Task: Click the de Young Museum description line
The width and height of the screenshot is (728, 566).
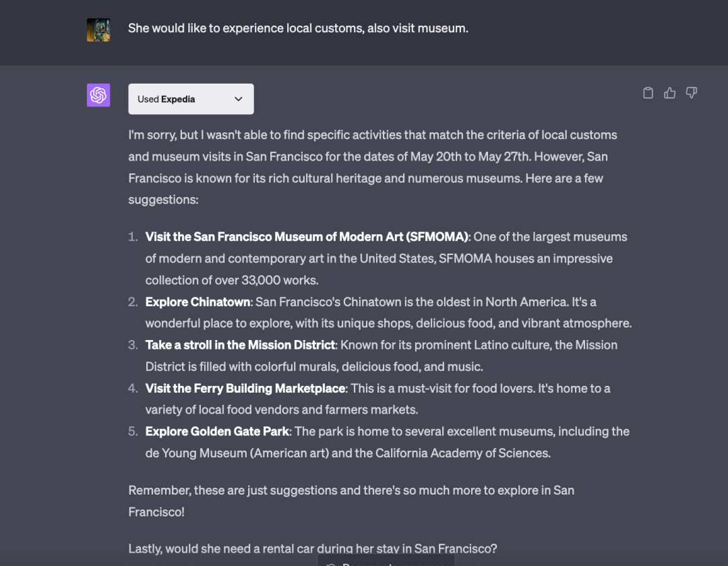Action: point(348,453)
